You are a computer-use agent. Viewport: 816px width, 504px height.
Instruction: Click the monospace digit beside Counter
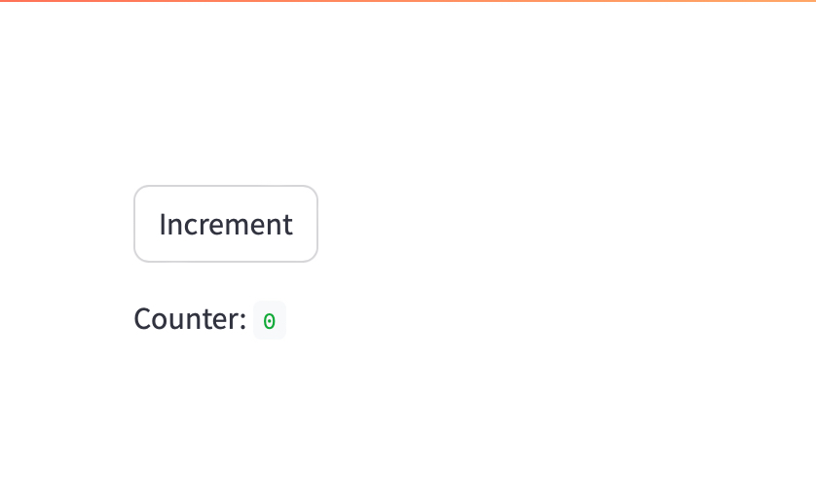coord(270,321)
